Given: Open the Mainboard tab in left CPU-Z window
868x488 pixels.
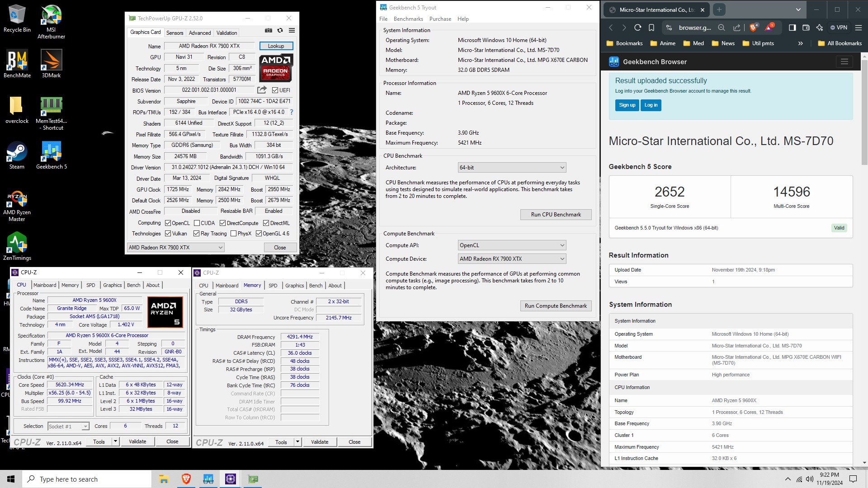Looking at the screenshot, I should [45, 285].
